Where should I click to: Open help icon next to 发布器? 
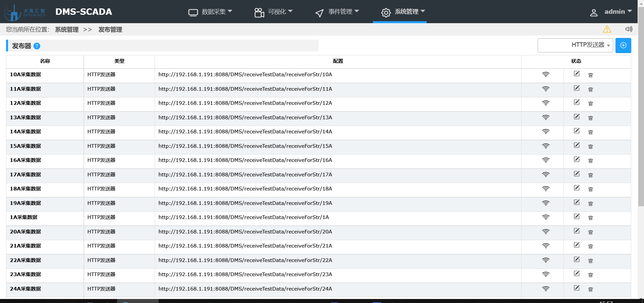[37, 46]
